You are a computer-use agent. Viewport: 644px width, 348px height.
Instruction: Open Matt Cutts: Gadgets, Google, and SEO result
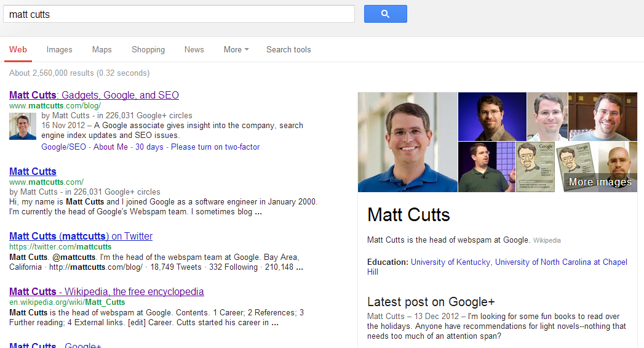(94, 95)
